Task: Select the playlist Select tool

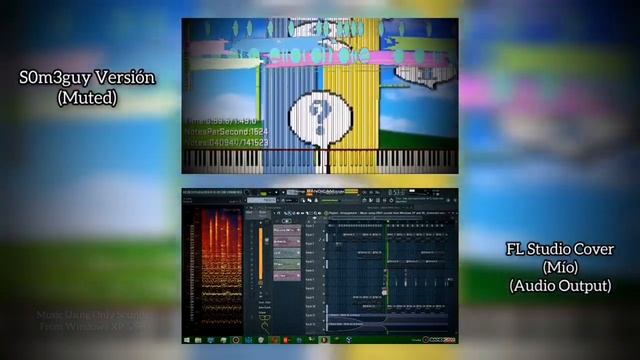Action: [x=311, y=213]
